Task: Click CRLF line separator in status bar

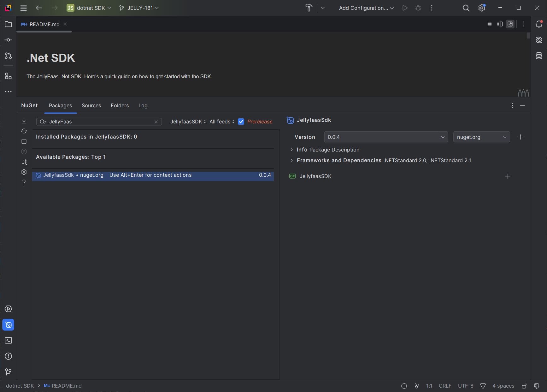Action: 445,386
